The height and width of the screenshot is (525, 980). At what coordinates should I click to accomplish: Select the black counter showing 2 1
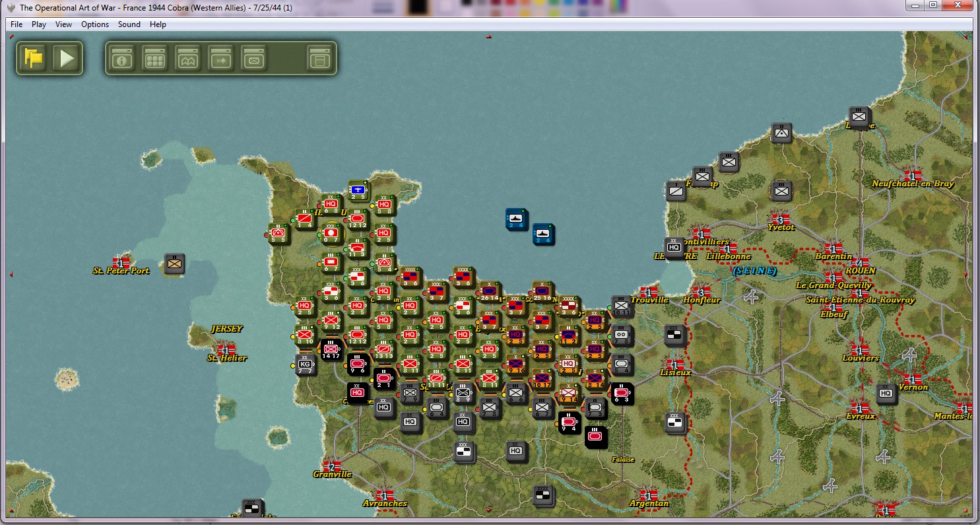tap(384, 380)
